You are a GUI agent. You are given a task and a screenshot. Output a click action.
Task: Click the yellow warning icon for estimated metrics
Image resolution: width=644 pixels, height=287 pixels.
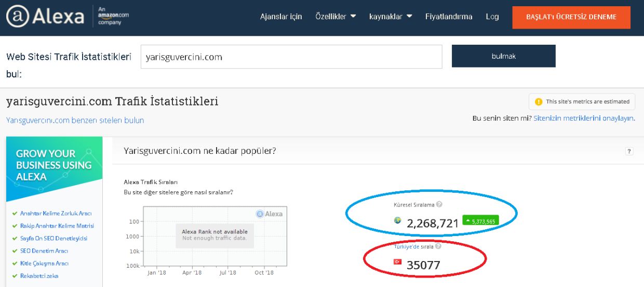(x=539, y=102)
